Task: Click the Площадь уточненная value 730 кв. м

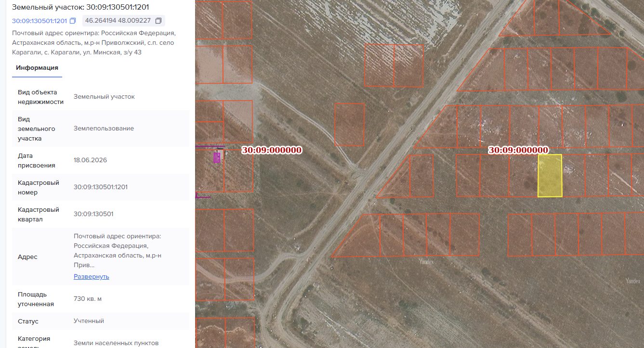Action: [x=88, y=299]
